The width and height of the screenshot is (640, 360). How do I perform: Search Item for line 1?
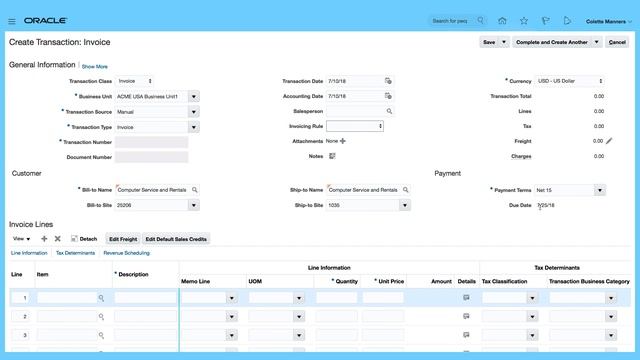(101, 298)
